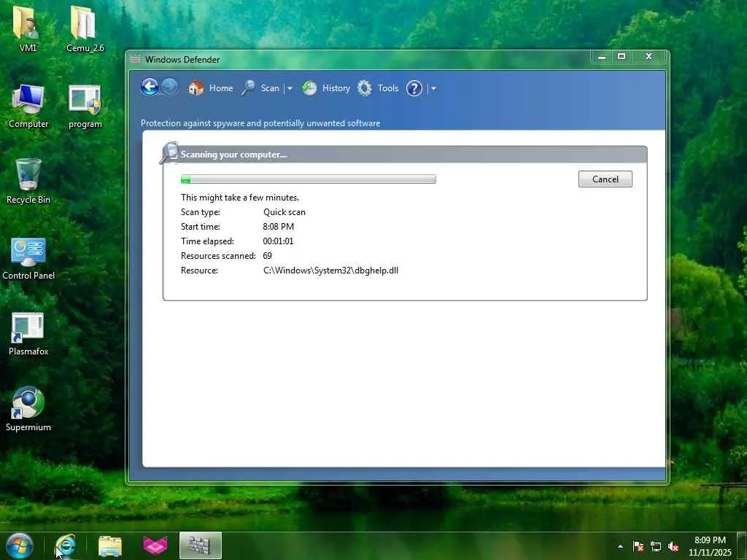Click the network tray icon
The height and width of the screenshot is (560, 747).
tap(656, 546)
